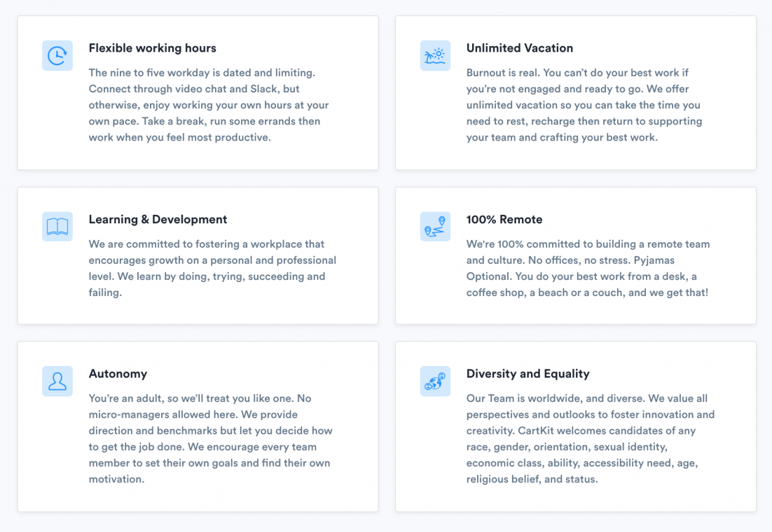The width and height of the screenshot is (772, 532).
Task: Select the "100% Remote" heading
Action: 504,220
